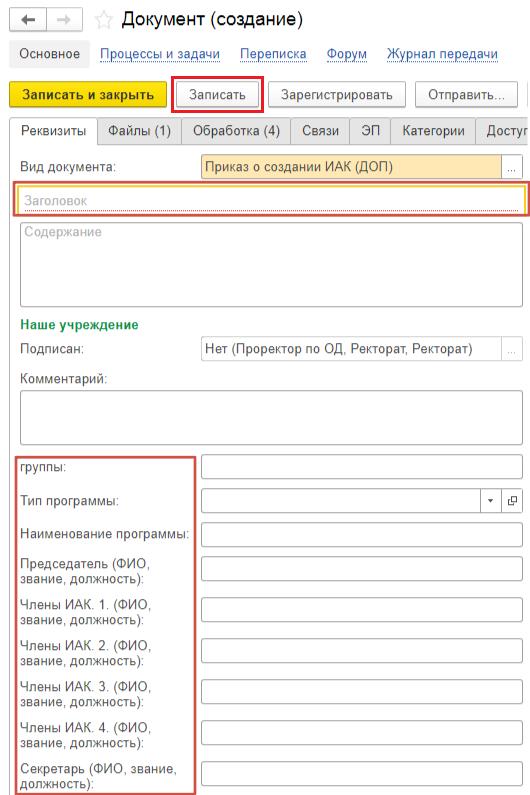Click the Отправить... button
Screen dimensions: 530x795
[466, 95]
